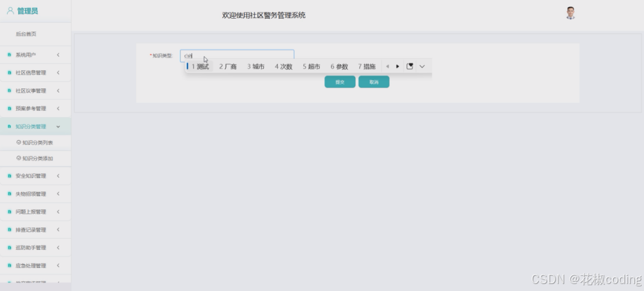644x291 pixels.
Task: Open the 知识分类列表 submenu item
Action: point(37,143)
